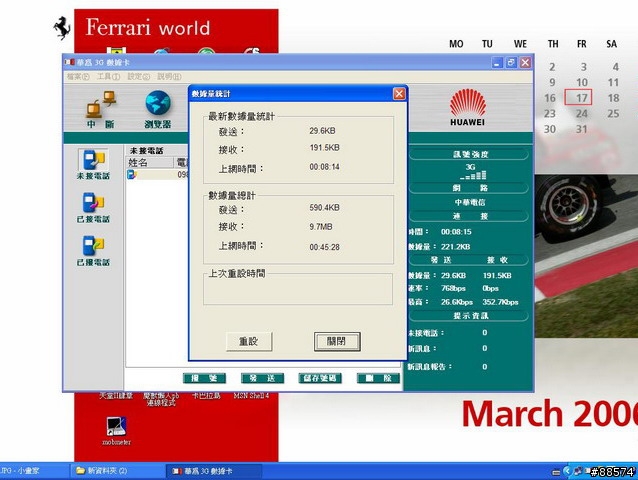Click the contact icon in missed call row

click(x=132, y=175)
